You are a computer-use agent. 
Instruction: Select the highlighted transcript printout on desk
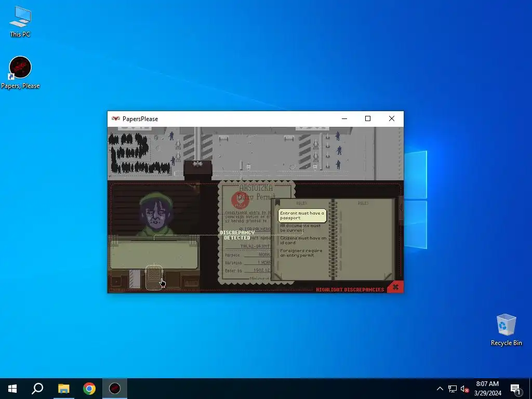[x=154, y=277]
